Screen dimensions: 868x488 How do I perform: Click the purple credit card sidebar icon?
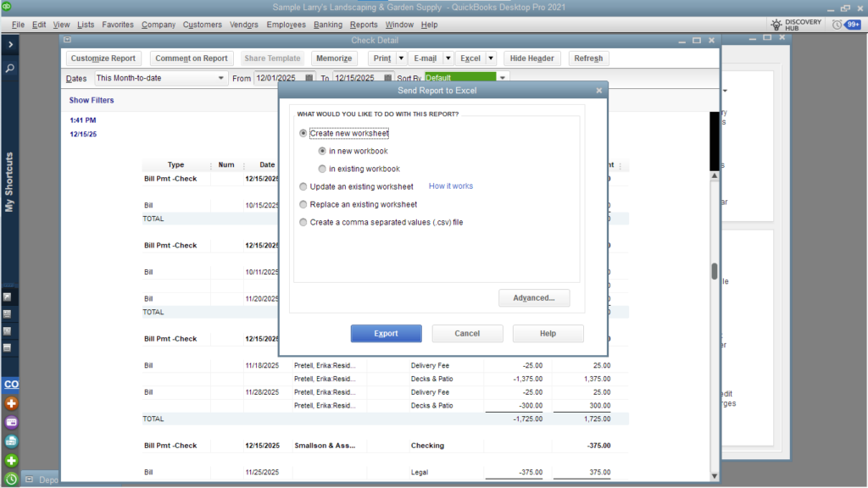point(11,422)
